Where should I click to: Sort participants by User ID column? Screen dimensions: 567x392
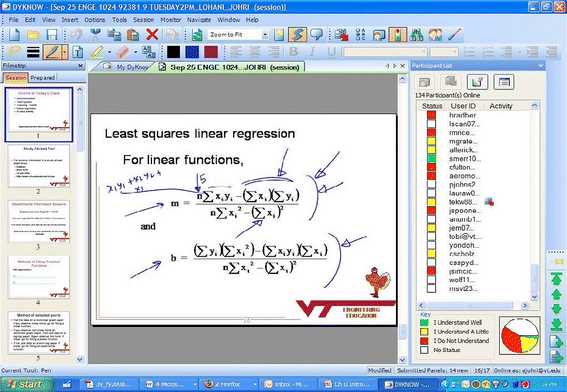coord(463,106)
